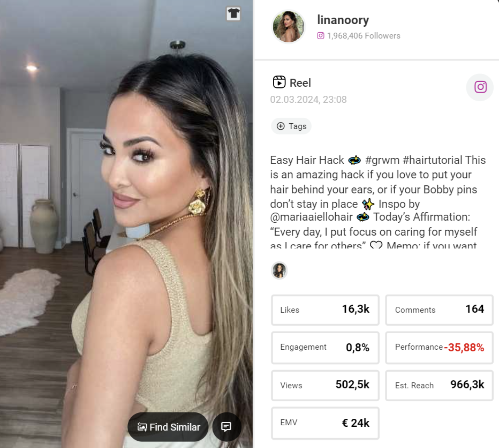
Task: Select the Views 502,5k stat box
Action: click(325, 385)
